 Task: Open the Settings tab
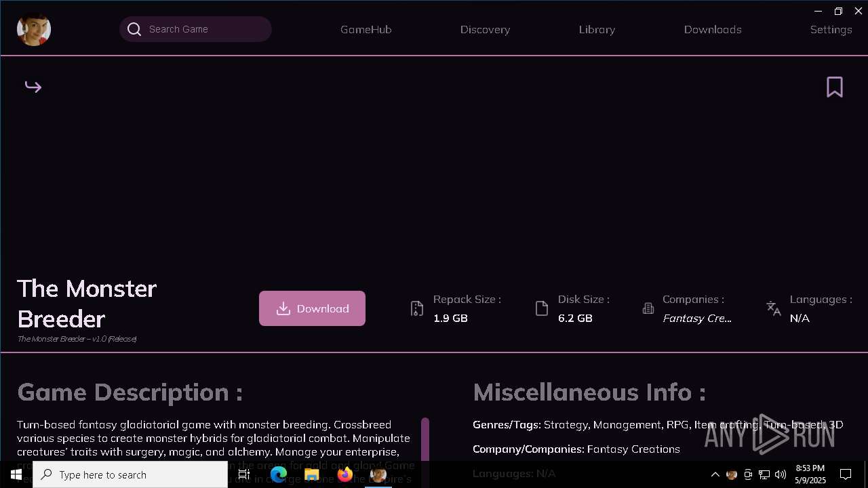(831, 29)
